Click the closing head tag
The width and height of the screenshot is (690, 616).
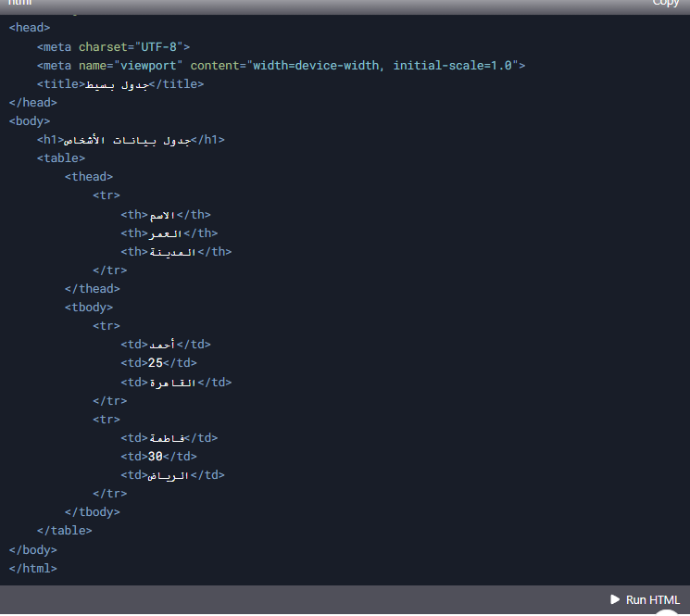tap(32, 102)
